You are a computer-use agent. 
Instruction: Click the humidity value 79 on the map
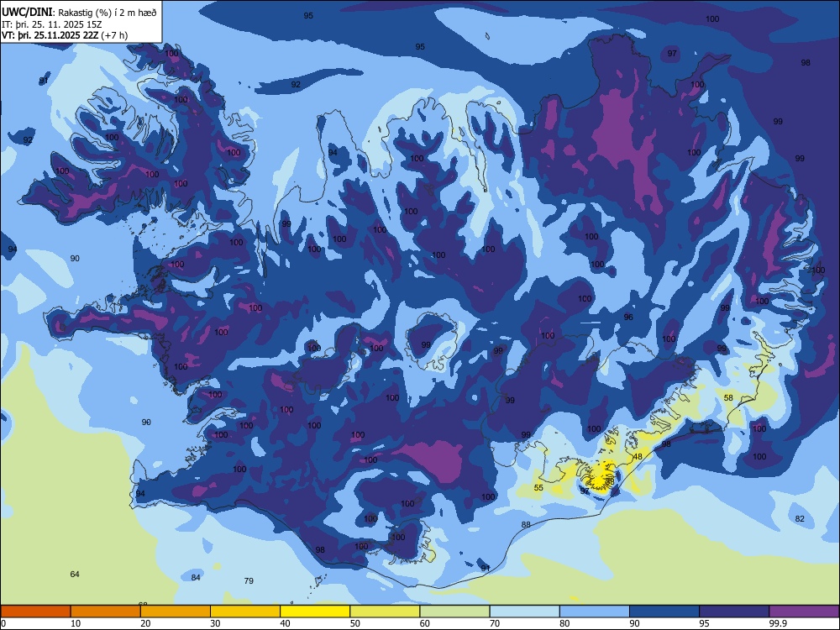(x=249, y=580)
